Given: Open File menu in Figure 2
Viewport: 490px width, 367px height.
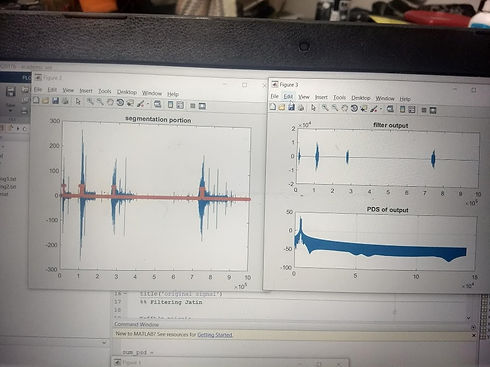Looking at the screenshot, I should [38, 89].
